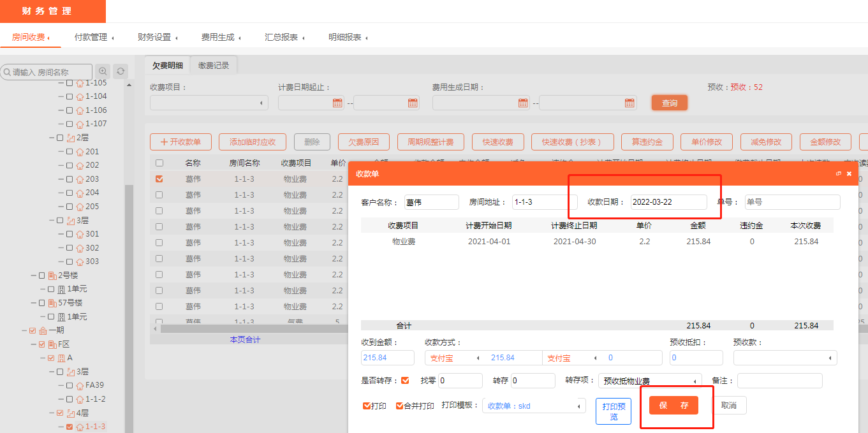Click the 收款日期 input field
Screen dimensions: 868x433
click(x=668, y=202)
